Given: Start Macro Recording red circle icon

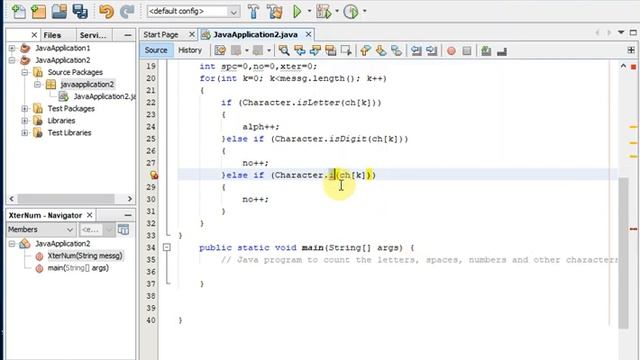Looking at the screenshot, I should pos(451,51).
